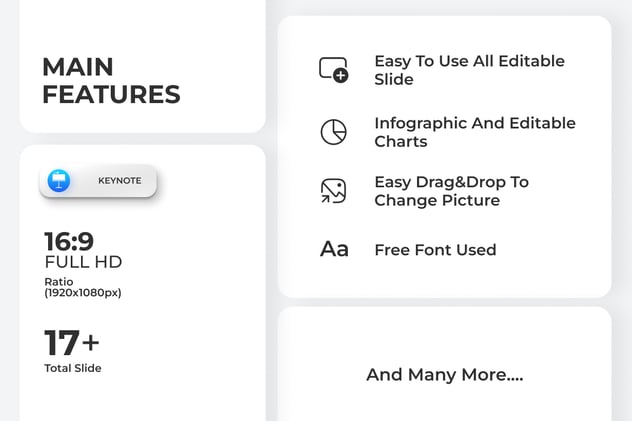632x421 pixels.
Task: Click the 17+ number
Action: [72, 343]
